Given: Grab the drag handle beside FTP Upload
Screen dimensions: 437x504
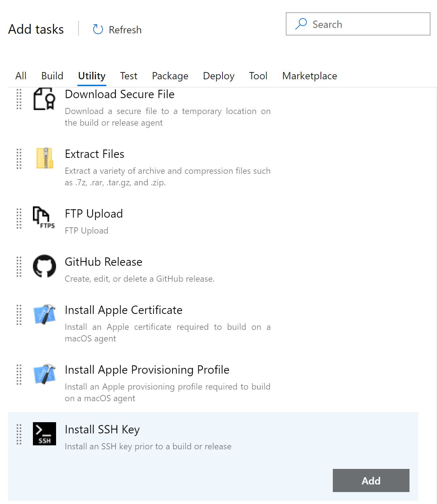Looking at the screenshot, I should (x=19, y=218).
